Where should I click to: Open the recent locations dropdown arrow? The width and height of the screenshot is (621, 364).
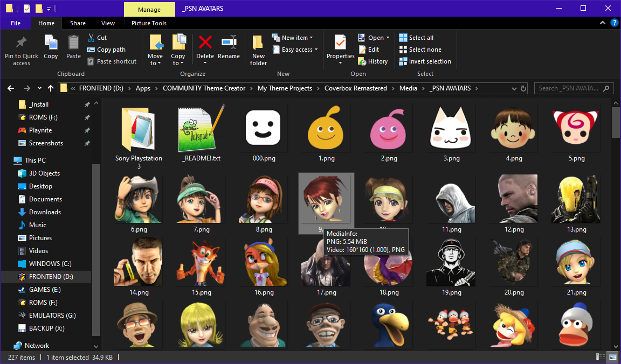click(x=39, y=88)
